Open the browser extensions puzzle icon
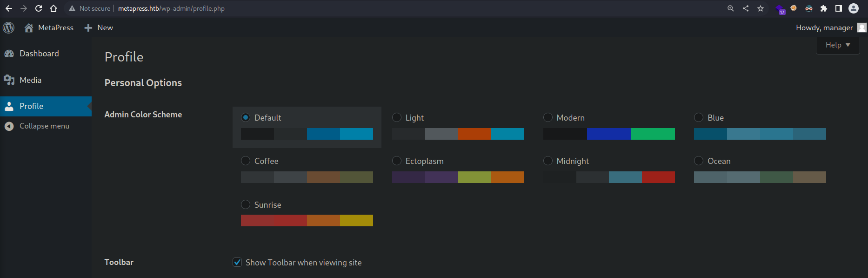The height and width of the screenshot is (278, 868). (x=824, y=8)
